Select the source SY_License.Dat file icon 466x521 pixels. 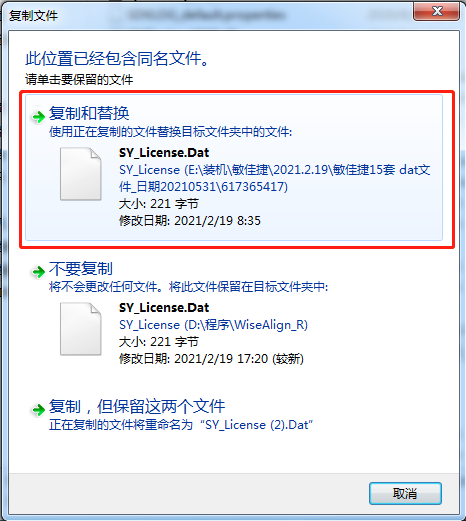(81, 174)
